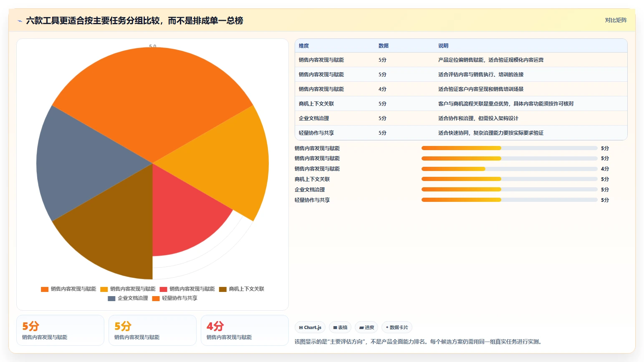
Task: Click the lightning icon beside the title
Action: coord(20,21)
